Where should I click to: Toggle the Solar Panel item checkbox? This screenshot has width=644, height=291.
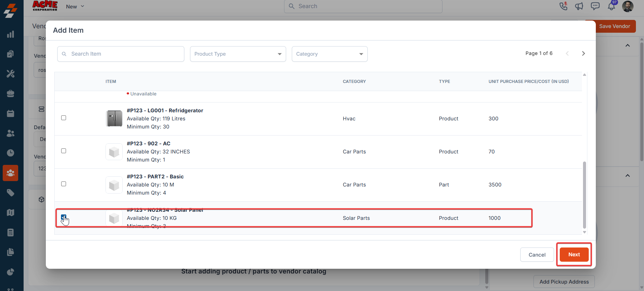(64, 217)
